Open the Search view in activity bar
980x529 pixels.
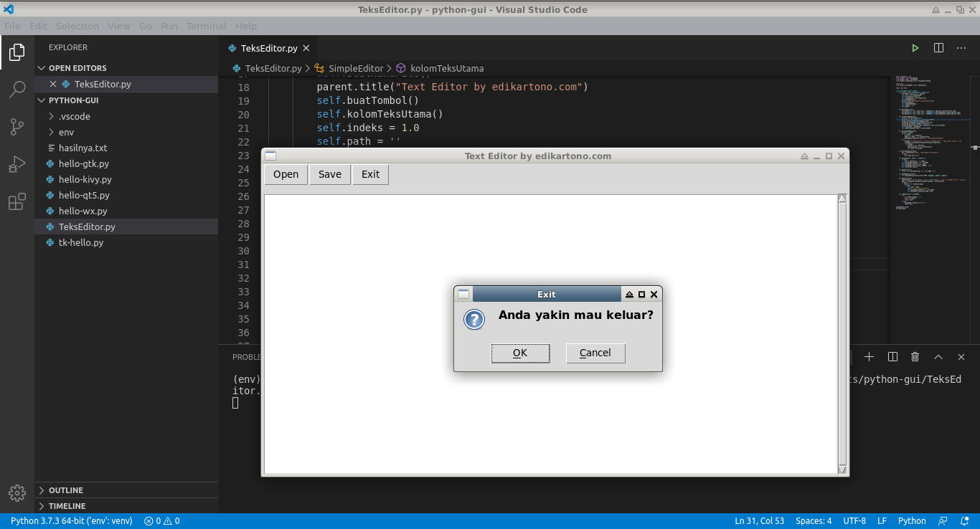click(x=17, y=90)
